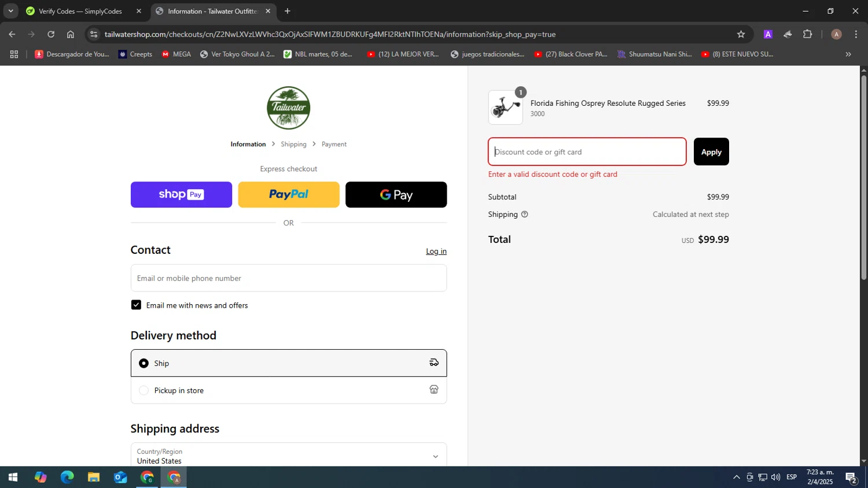Click the browser address bar URL
Image resolution: width=868 pixels, height=488 pixels.
tap(330, 34)
